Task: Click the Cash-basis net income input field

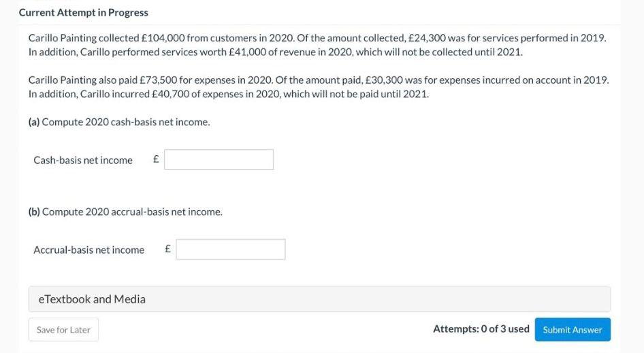Action: 219,160
